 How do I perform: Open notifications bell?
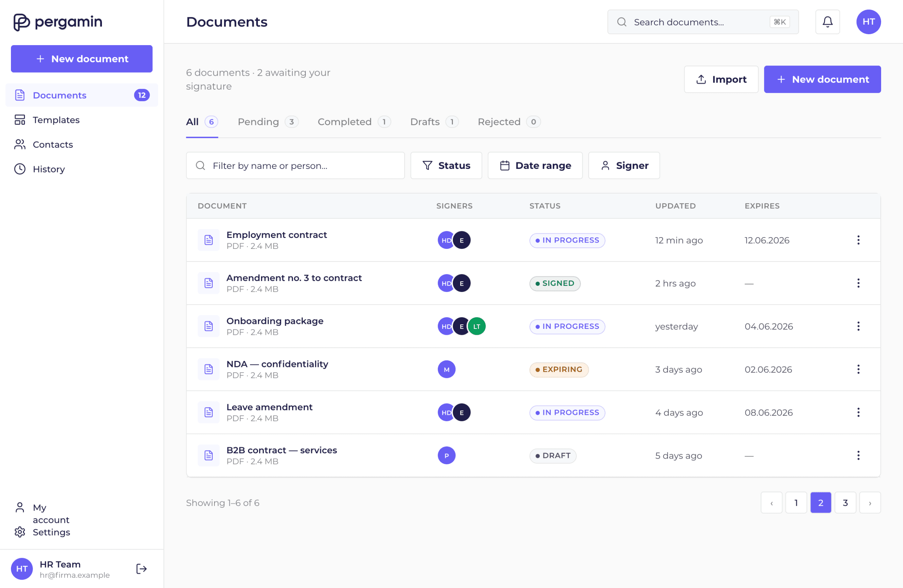828,22
